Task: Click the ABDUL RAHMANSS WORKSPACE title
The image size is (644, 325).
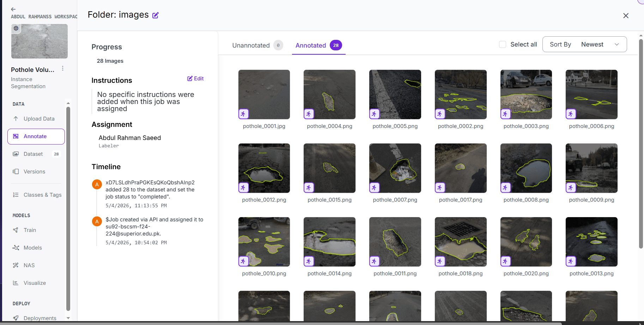Action: click(x=44, y=17)
